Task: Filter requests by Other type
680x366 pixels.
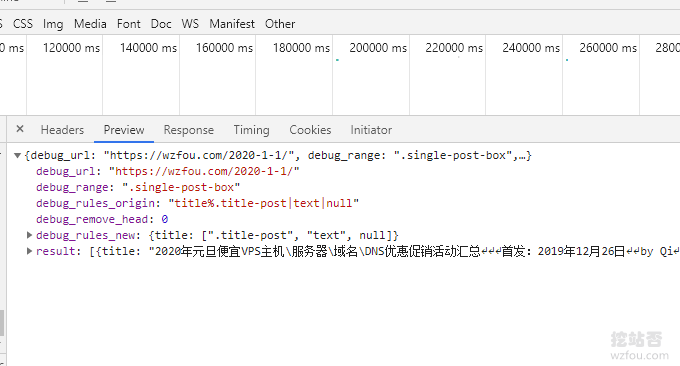Action: 280,23
